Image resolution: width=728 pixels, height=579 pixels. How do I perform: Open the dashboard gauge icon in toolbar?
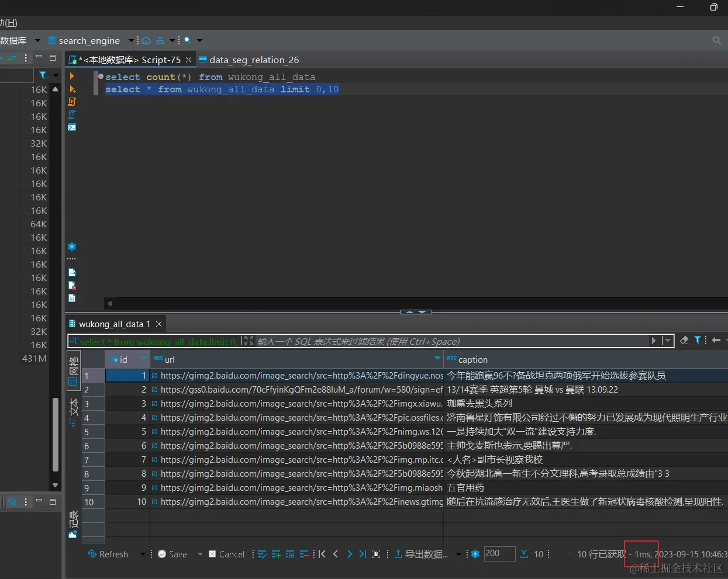pyautogui.click(x=146, y=40)
